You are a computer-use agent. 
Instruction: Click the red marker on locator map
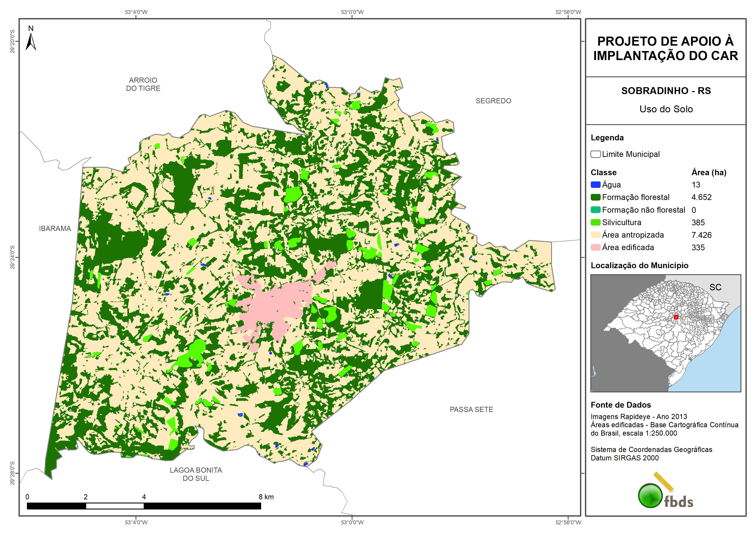pyautogui.click(x=676, y=317)
